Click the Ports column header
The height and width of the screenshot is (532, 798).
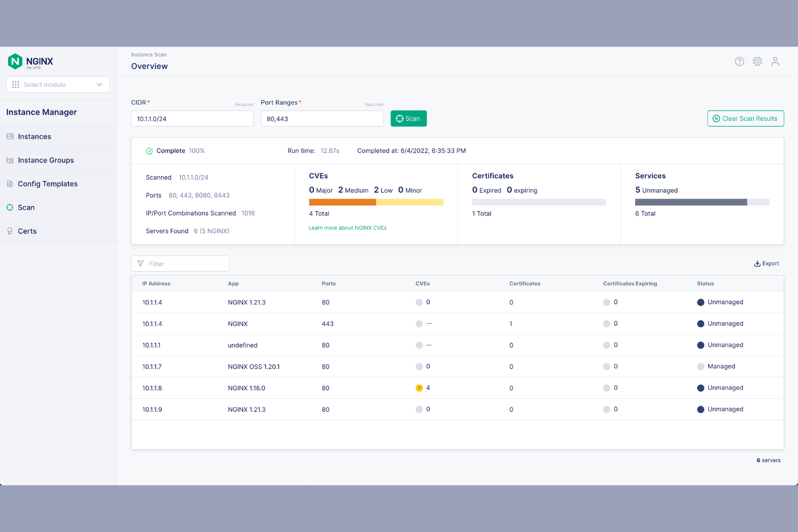tap(328, 284)
